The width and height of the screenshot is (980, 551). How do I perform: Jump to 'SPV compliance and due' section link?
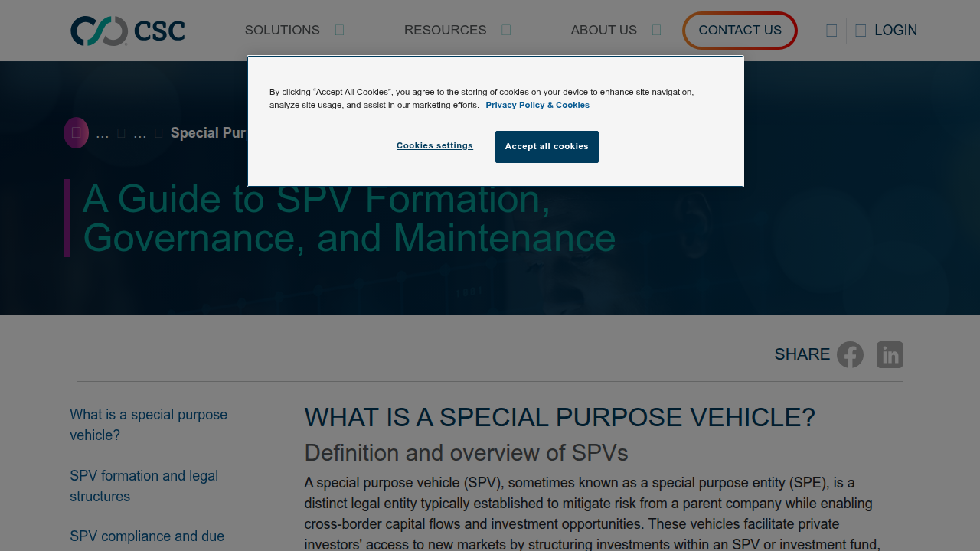click(147, 536)
